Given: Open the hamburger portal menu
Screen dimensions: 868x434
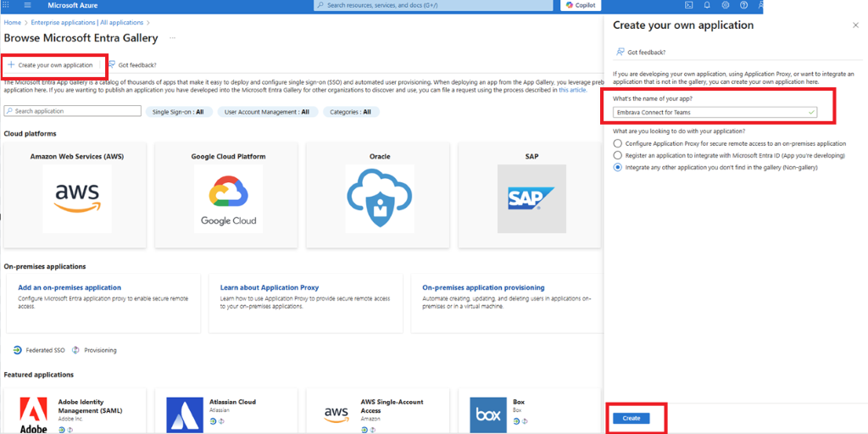Looking at the screenshot, I should [28, 5].
